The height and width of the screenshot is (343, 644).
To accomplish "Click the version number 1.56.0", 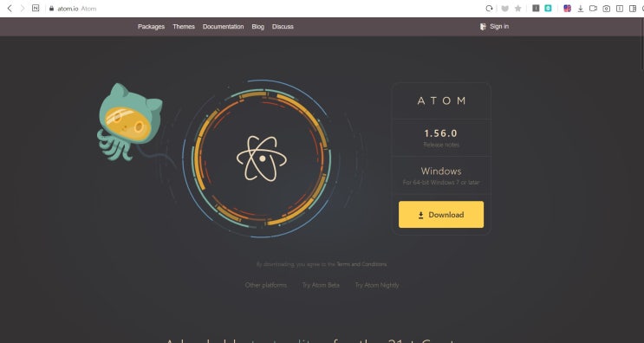I will (x=440, y=133).
